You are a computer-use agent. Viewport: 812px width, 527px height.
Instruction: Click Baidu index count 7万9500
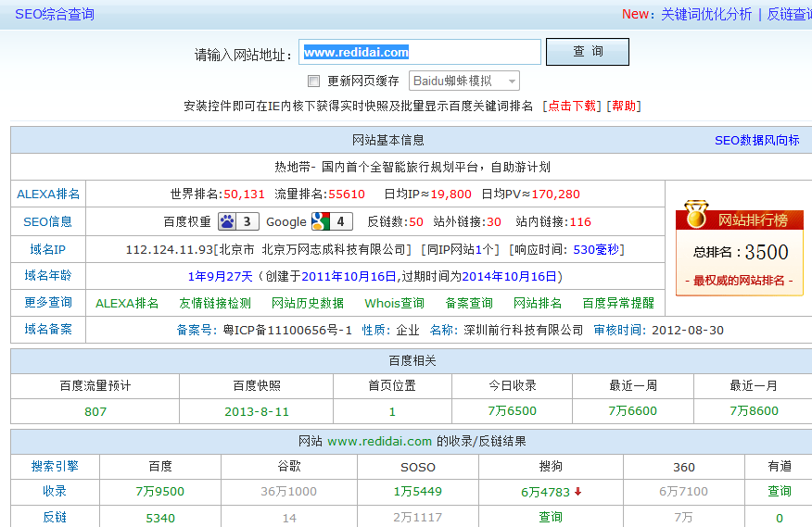pos(160,491)
